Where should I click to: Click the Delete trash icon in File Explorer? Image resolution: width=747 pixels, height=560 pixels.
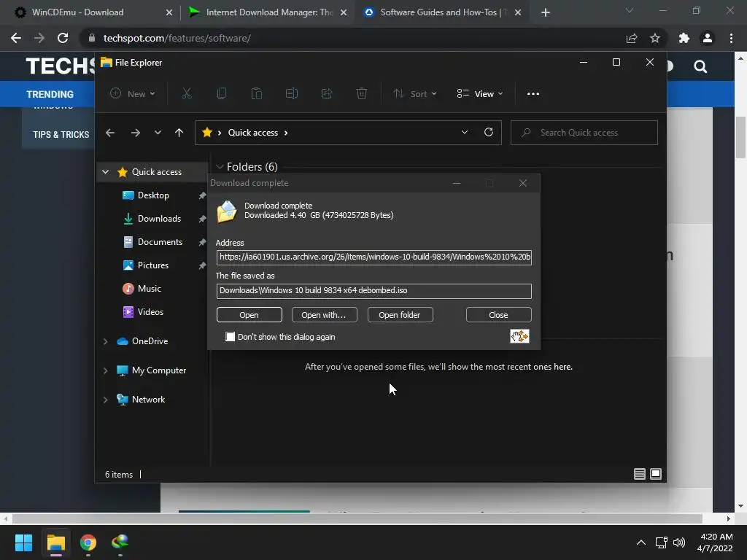pos(362,94)
